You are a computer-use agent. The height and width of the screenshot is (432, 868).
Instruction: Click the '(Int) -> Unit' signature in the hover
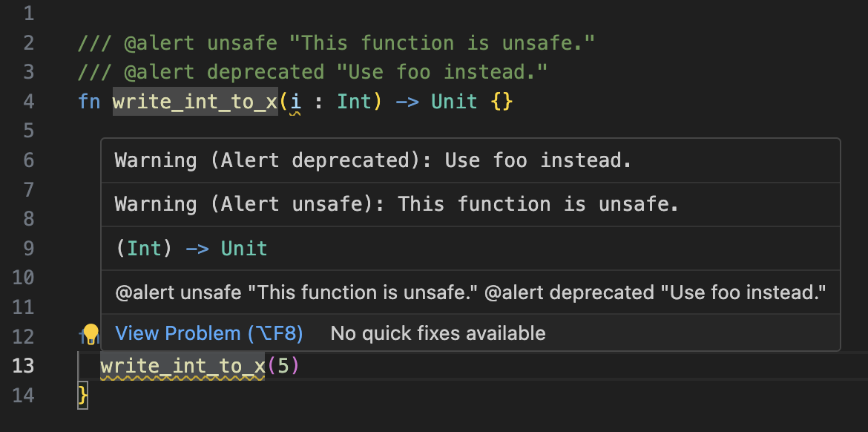point(191,249)
